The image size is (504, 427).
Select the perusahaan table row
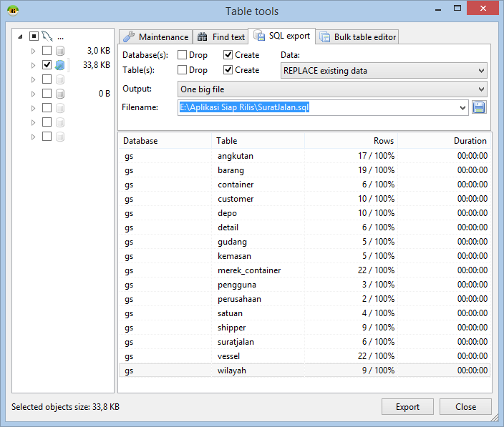pos(305,299)
